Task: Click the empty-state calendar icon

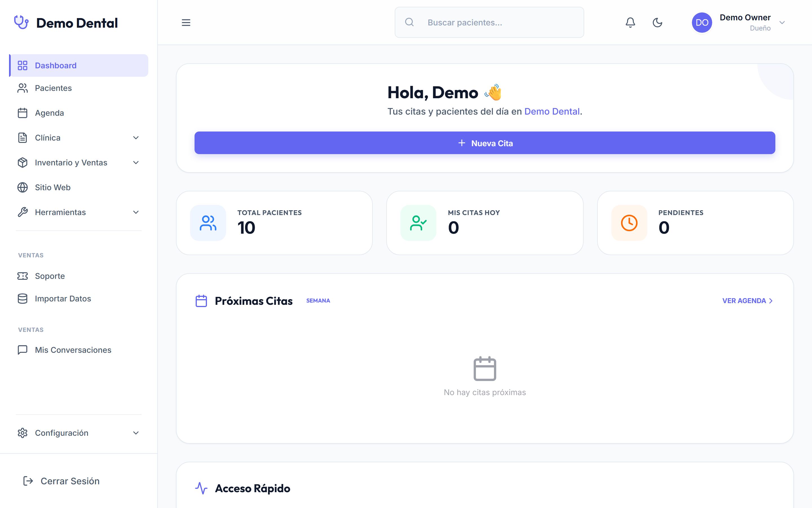Action: pyautogui.click(x=484, y=369)
